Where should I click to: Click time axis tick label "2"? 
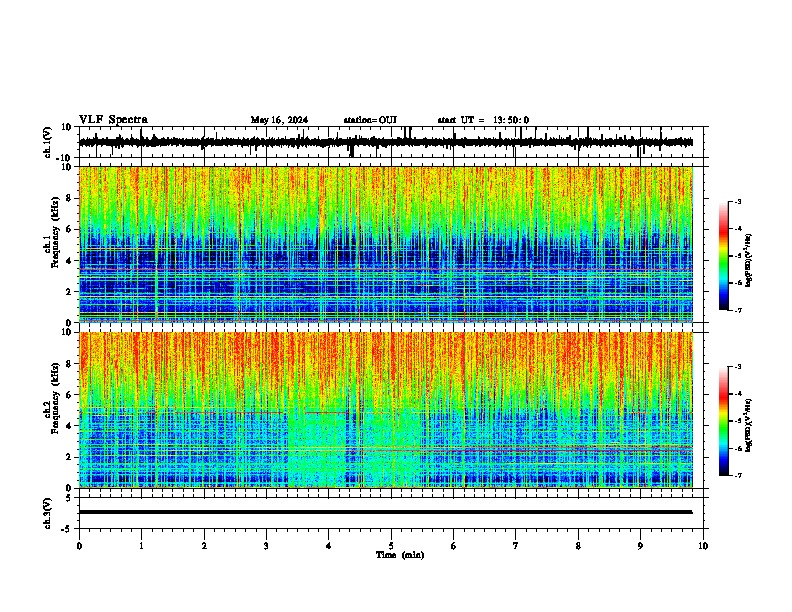204,546
